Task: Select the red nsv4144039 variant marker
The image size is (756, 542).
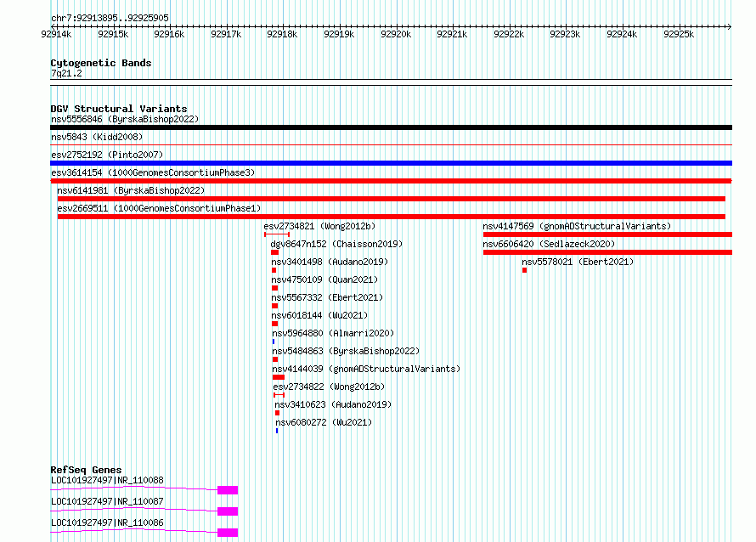Action: coord(279,377)
